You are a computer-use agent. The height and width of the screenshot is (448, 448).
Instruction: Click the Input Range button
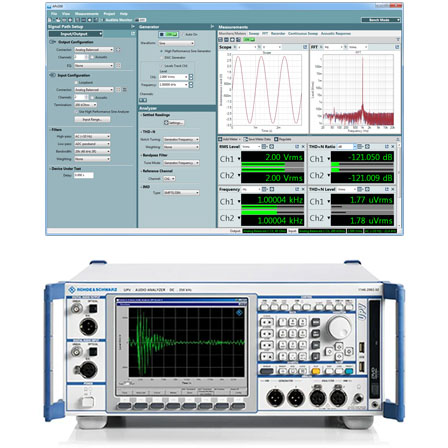click(x=92, y=119)
